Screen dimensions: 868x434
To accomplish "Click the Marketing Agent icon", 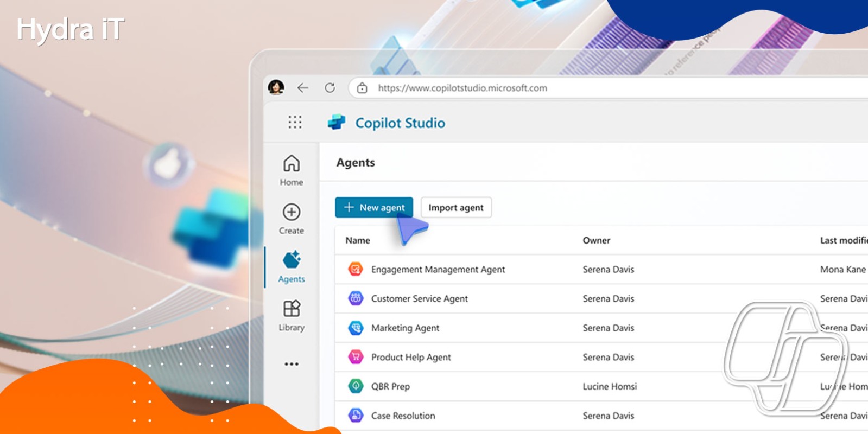I will [x=356, y=327].
